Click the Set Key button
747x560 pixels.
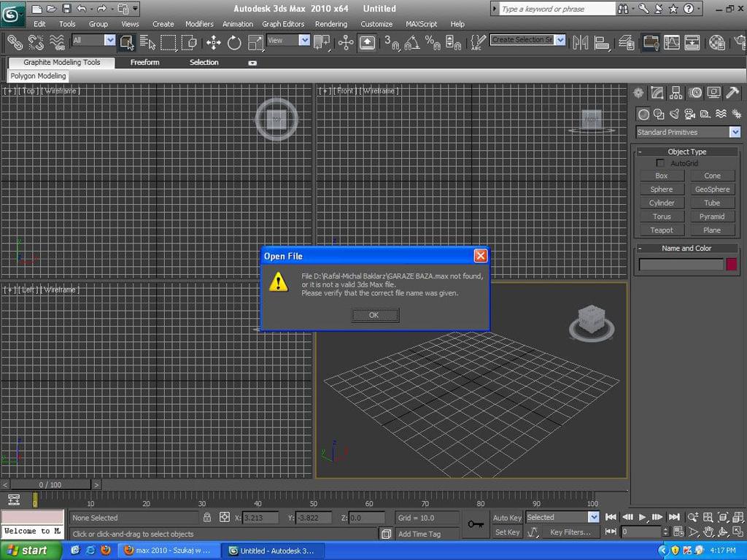tap(507, 532)
